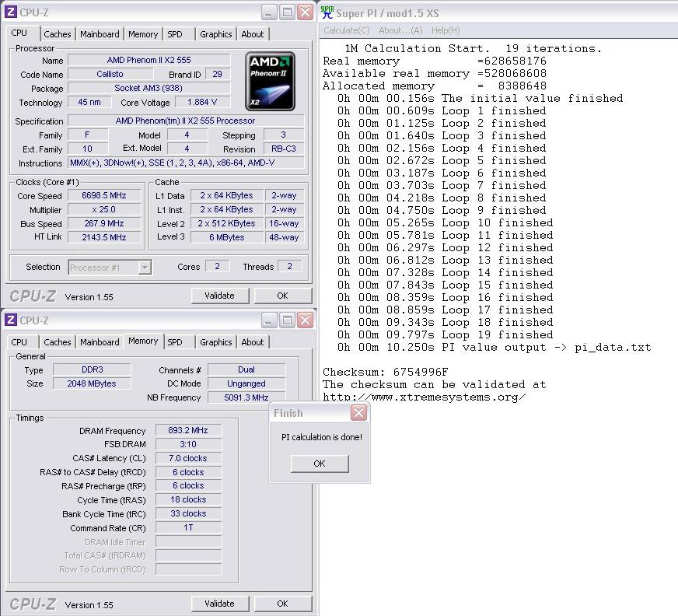Click the CPU-Z icon in bottom window title bar
This screenshot has width=678, height=616.
click(11, 320)
